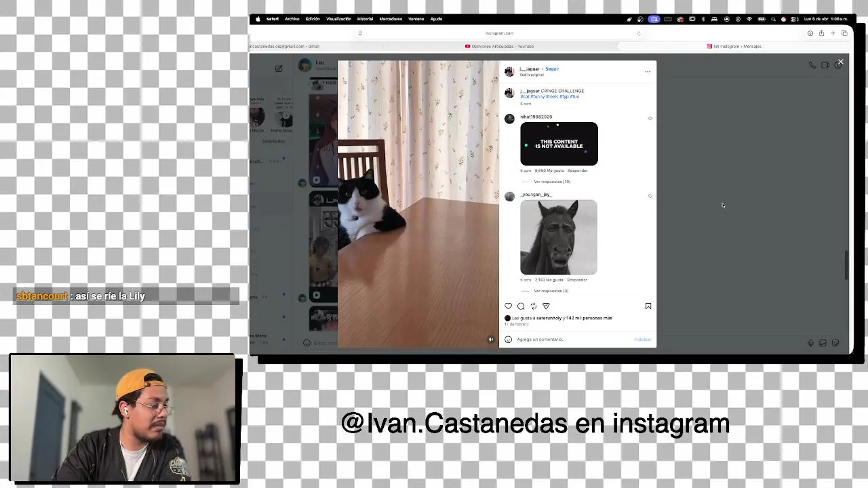Click the sticker icon in chat
Screen dimensions: 868x488
pos(835,343)
